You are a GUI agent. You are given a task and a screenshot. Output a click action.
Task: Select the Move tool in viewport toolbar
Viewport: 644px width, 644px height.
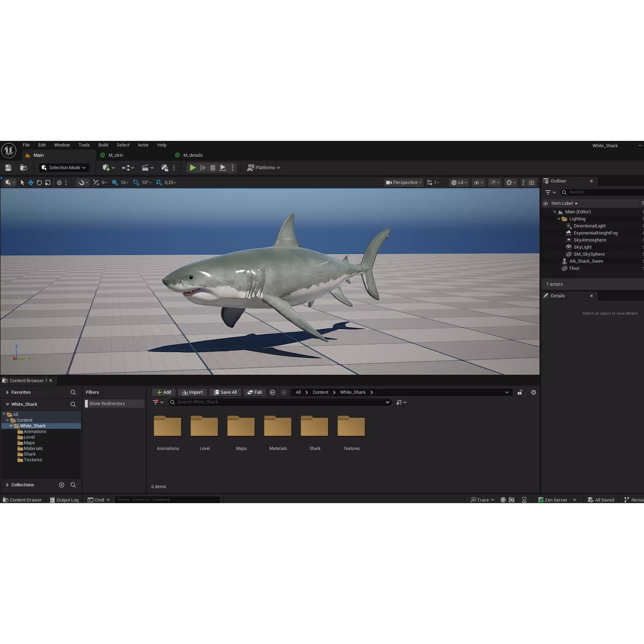point(31,182)
